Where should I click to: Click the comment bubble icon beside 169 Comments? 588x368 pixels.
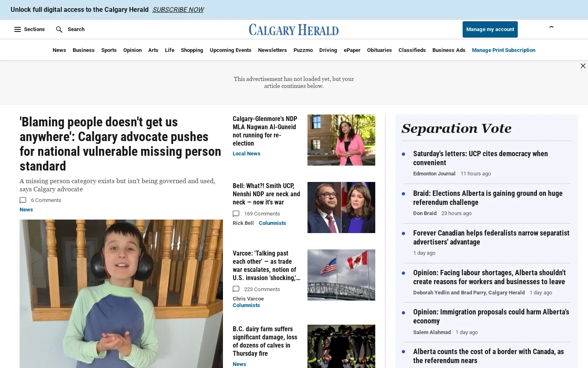pyautogui.click(x=236, y=214)
